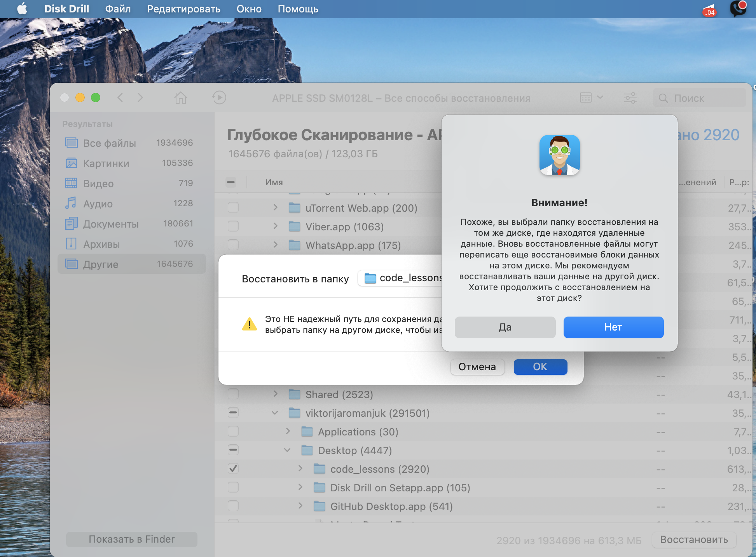Check the uTorrent Web.app checkbox
Screen dimensions: 756x557
233,207
